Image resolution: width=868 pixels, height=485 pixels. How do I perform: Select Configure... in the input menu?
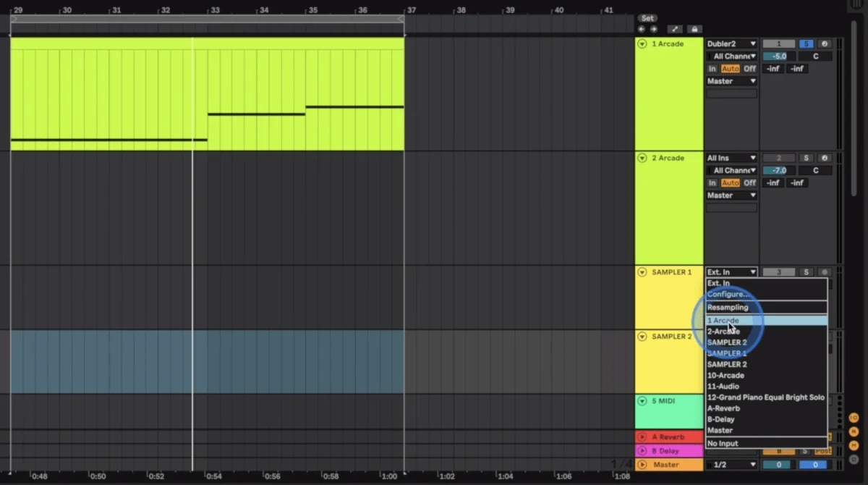pos(766,295)
